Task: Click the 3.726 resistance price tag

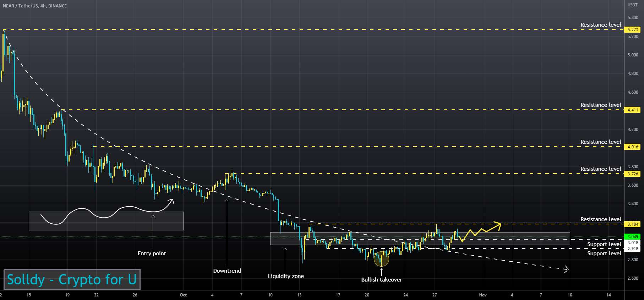Action: coord(633,174)
